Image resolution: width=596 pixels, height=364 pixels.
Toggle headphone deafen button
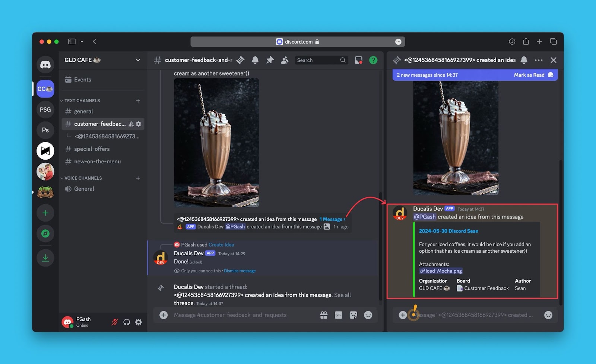[x=127, y=322]
